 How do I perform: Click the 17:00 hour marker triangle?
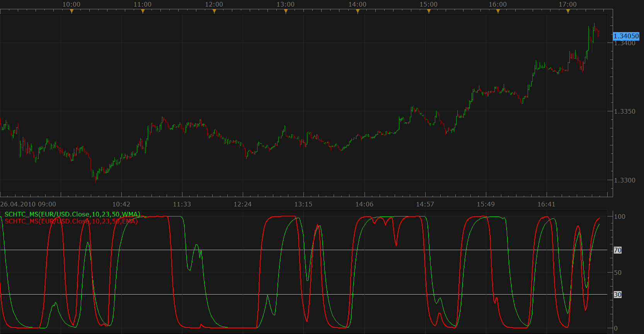click(x=568, y=11)
